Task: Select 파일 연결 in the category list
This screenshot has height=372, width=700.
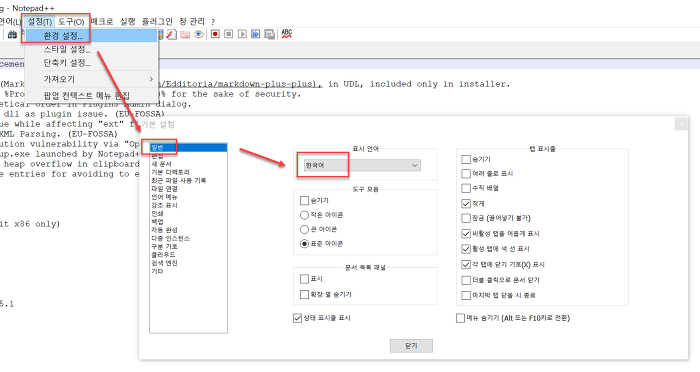Action: (164, 189)
